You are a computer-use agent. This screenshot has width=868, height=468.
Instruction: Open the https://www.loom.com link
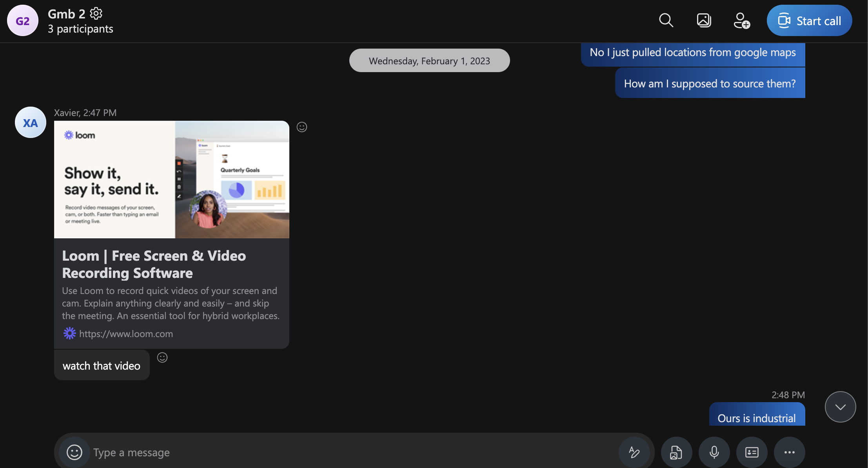[x=126, y=334]
